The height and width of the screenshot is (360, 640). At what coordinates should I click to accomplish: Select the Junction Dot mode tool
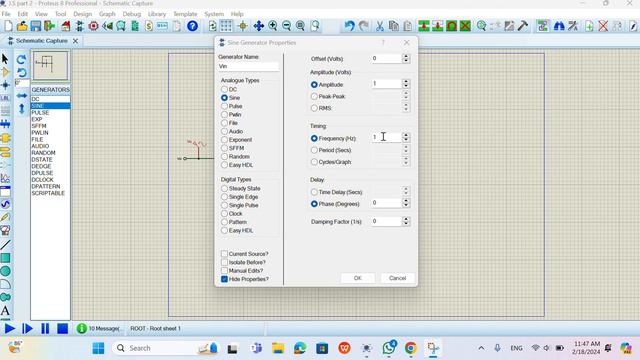[5, 85]
